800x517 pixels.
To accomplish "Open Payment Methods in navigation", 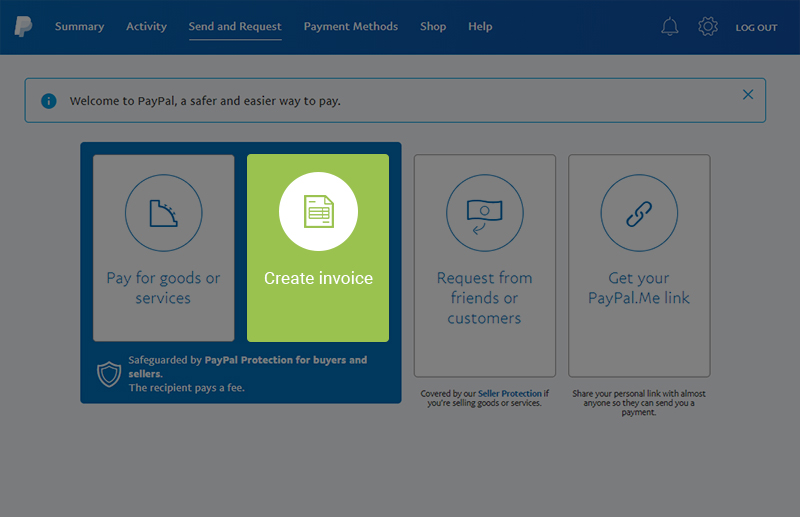I will [351, 27].
